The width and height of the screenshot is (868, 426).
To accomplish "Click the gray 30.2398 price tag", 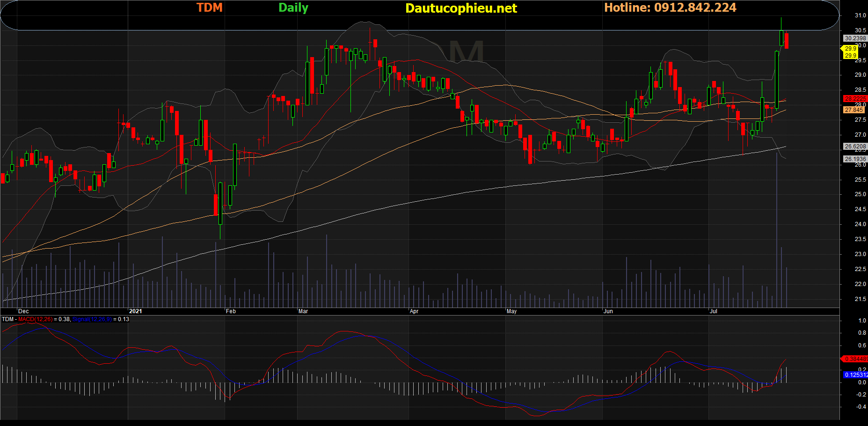I will [855, 38].
